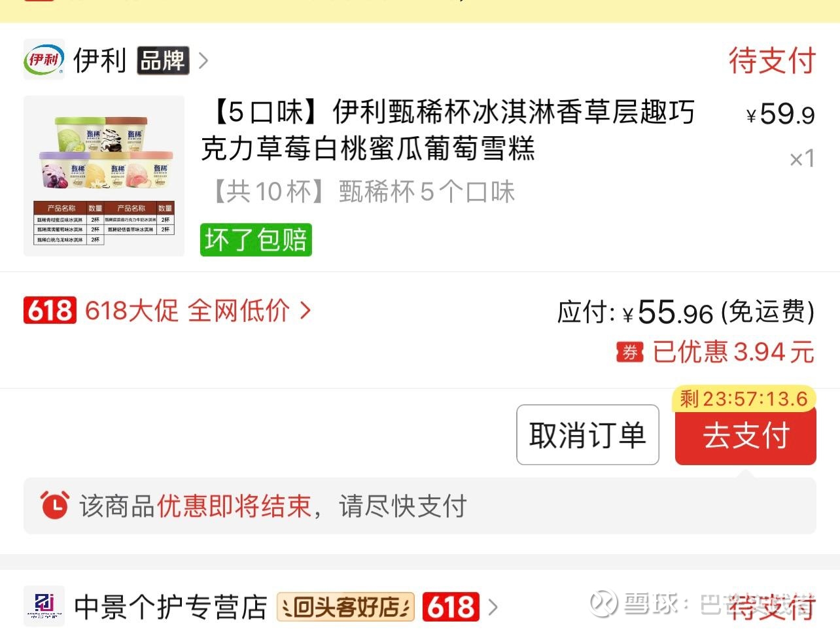Expand the Yili store chevron arrow
Image resolution: width=840 pixels, height=630 pixels.
(x=203, y=61)
